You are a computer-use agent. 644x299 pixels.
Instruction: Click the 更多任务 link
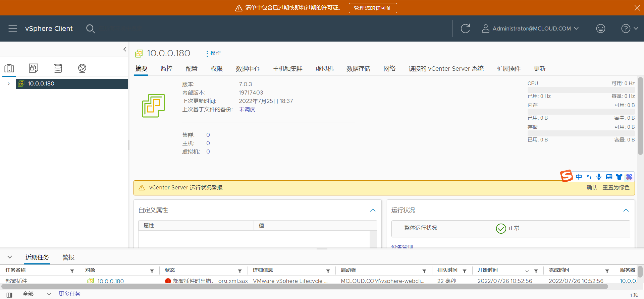69,294
